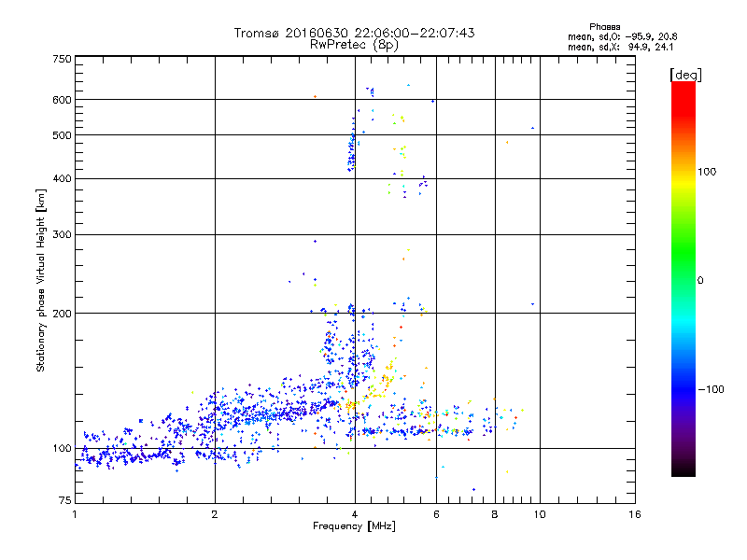Viewport: 747px width, 560px height.
Task: Click the 'Stationary phase Virtual Height [km]' axis label
Action: pyautogui.click(x=41, y=281)
